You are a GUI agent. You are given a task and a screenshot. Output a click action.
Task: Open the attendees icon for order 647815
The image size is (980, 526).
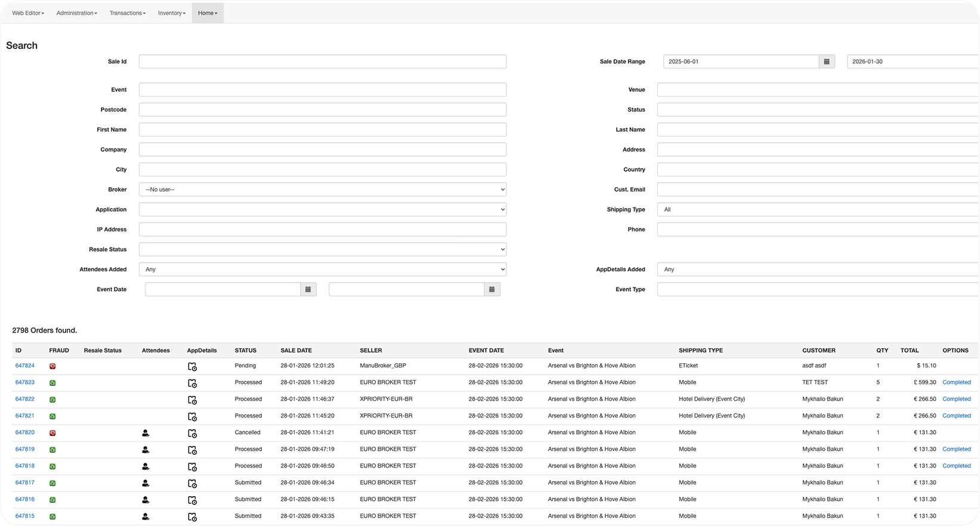[x=146, y=516]
